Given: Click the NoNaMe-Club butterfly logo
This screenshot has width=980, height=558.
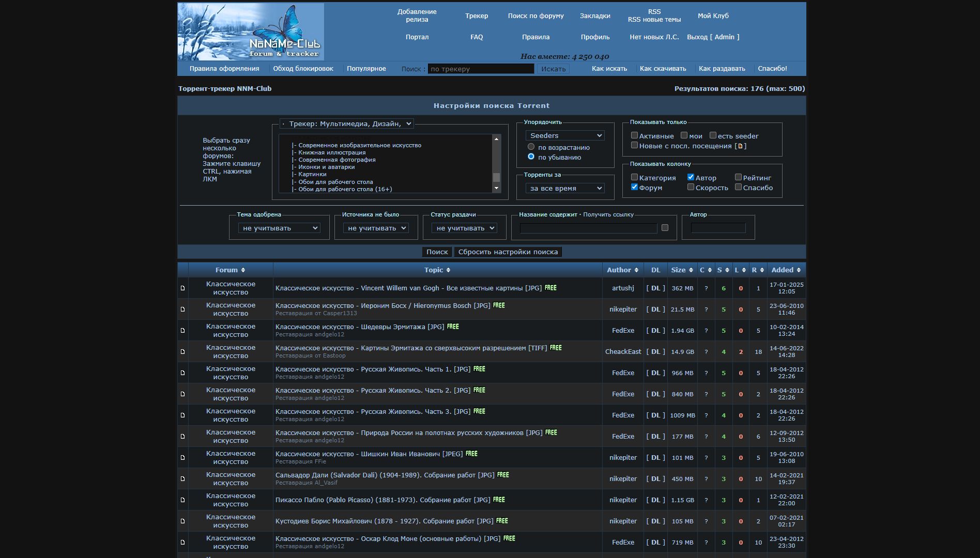Looking at the screenshot, I should point(251,32).
